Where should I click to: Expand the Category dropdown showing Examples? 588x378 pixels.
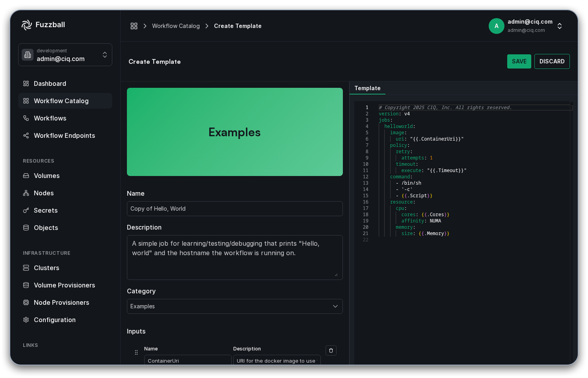[235, 306]
